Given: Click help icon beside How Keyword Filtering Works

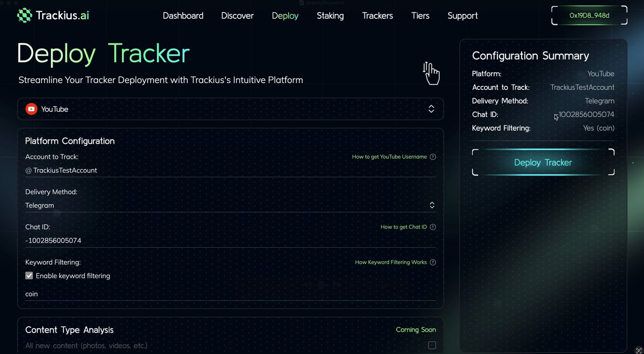Looking at the screenshot, I should (433, 262).
